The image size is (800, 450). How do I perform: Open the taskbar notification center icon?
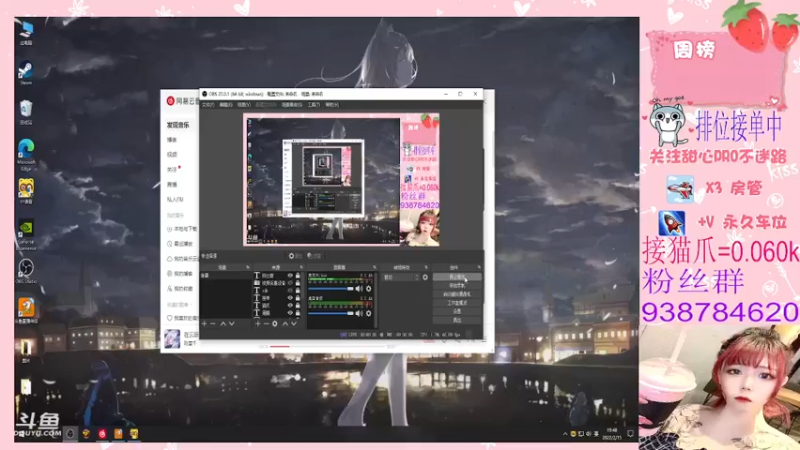[x=631, y=434]
